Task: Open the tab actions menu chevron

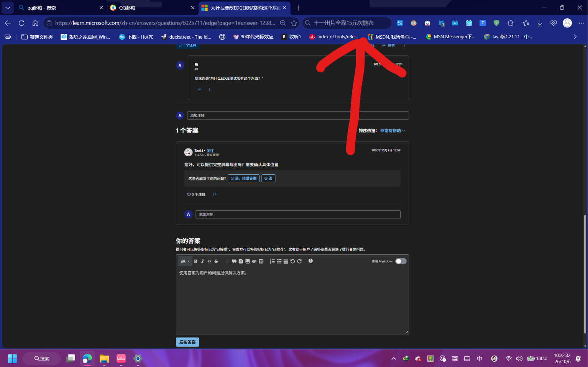Action: 8,8
